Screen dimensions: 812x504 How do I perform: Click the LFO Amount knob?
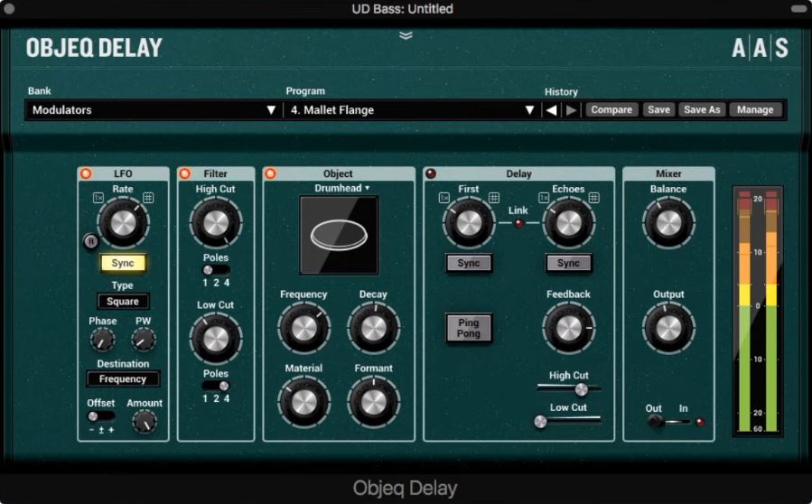145,422
